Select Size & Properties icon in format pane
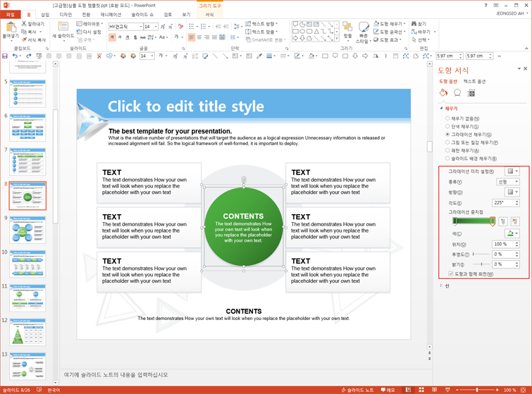The image size is (532, 394). point(471,93)
